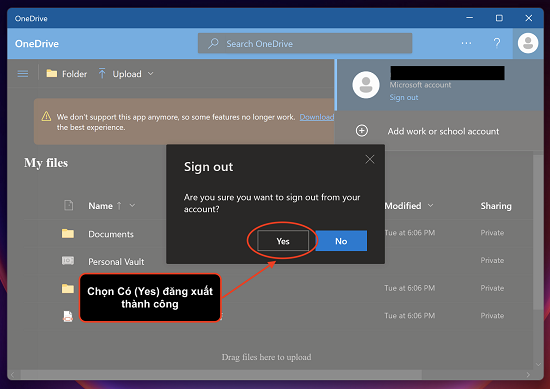Click the Microsoft account profile picture
Viewport: 550px width, 389px height.
(x=366, y=85)
